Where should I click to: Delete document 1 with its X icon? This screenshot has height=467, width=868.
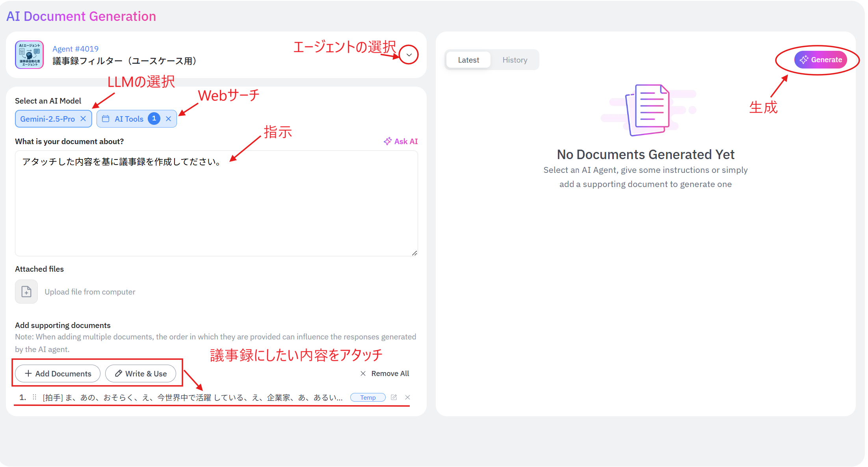tap(407, 397)
